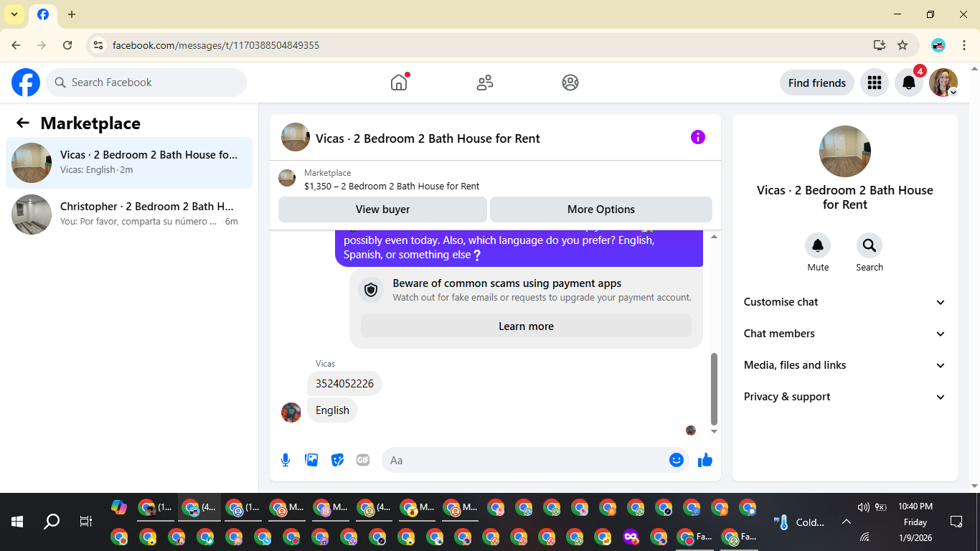Click the Find friends button
This screenshot has height=551, width=980.
point(817,83)
